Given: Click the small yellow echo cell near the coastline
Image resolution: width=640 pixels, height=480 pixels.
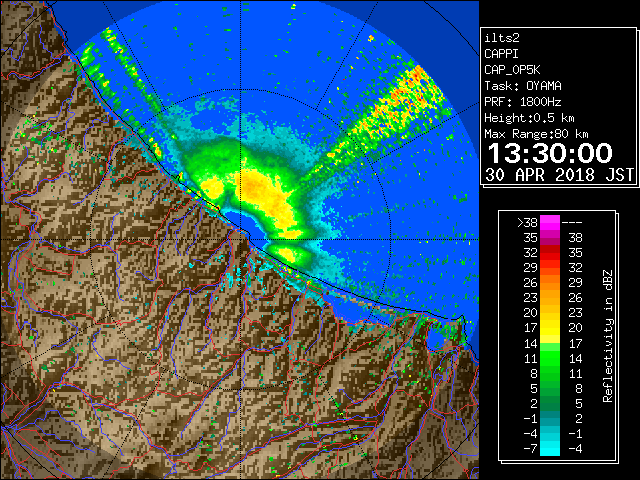Looking at the screenshot, I should 213,189.
